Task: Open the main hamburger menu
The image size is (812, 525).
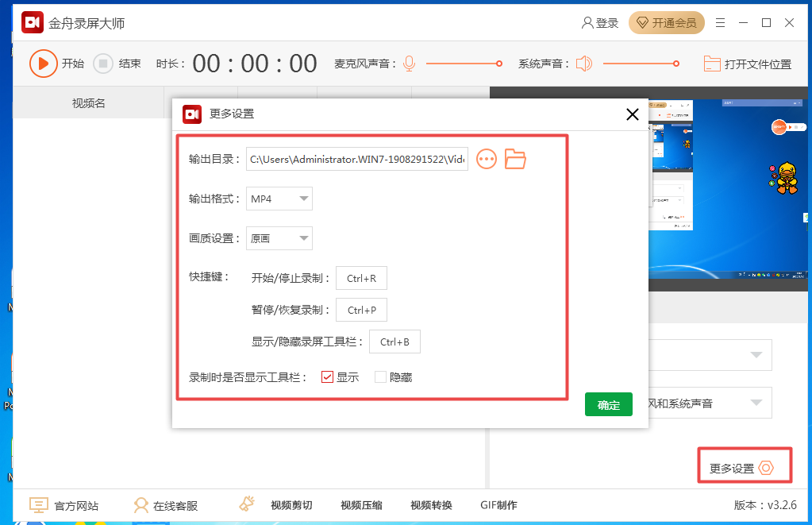Action: [x=720, y=23]
